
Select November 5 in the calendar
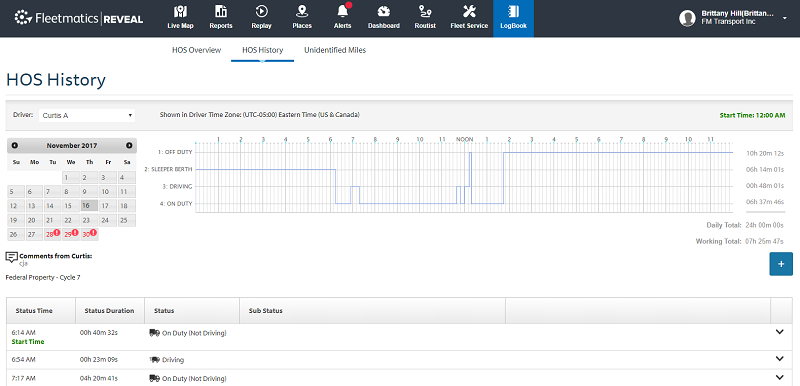pyautogui.click(x=15, y=192)
